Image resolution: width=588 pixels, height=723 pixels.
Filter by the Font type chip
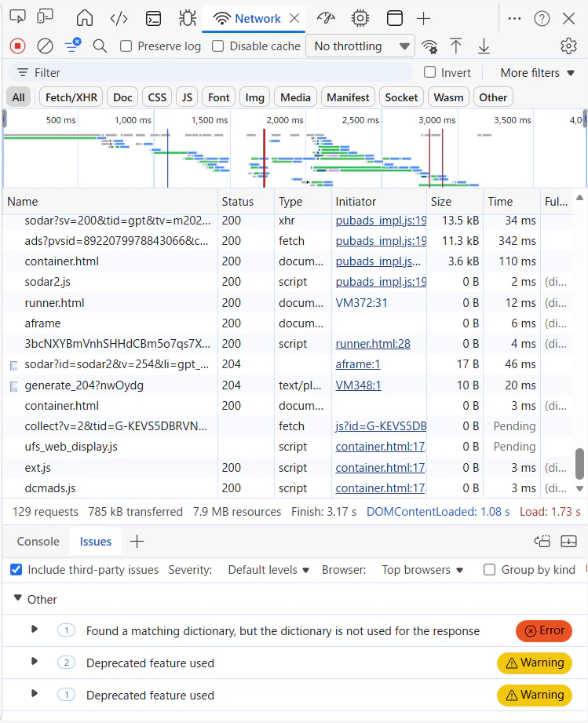pos(218,97)
